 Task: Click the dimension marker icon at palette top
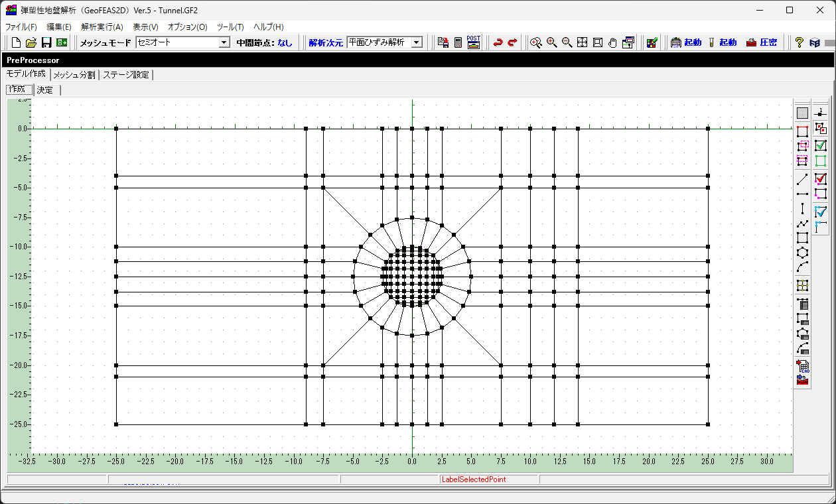[x=821, y=113]
